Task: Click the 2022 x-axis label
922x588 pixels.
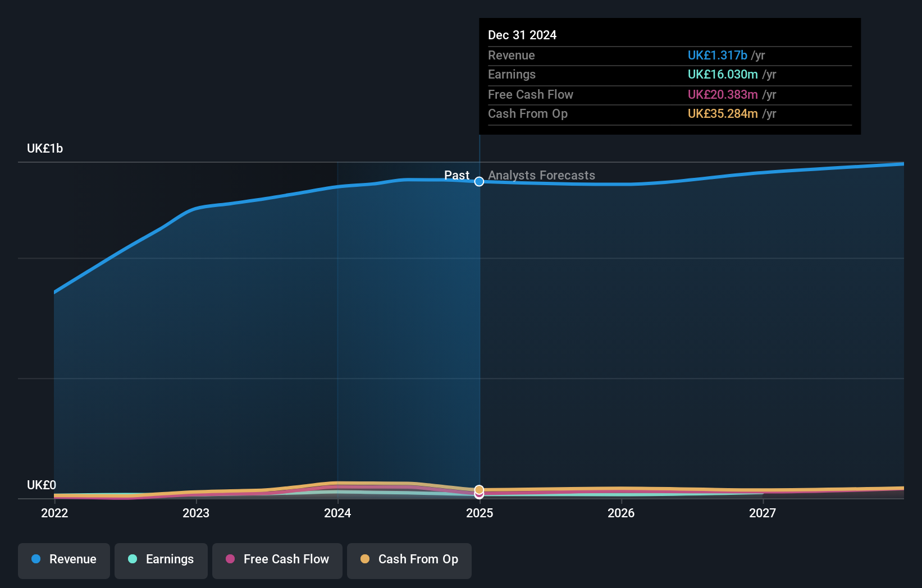Action: (x=54, y=513)
